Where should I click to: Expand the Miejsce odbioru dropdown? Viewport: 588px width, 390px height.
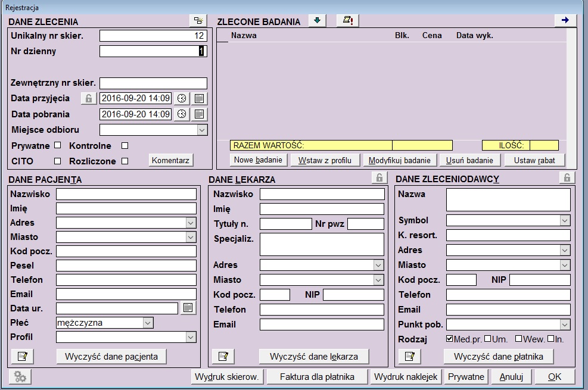click(202, 130)
